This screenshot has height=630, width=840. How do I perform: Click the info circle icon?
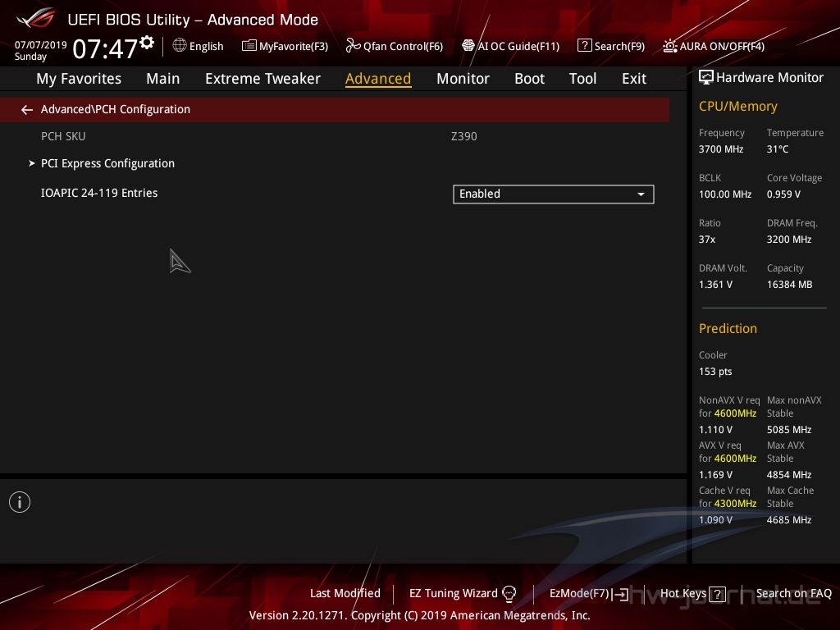click(x=20, y=502)
